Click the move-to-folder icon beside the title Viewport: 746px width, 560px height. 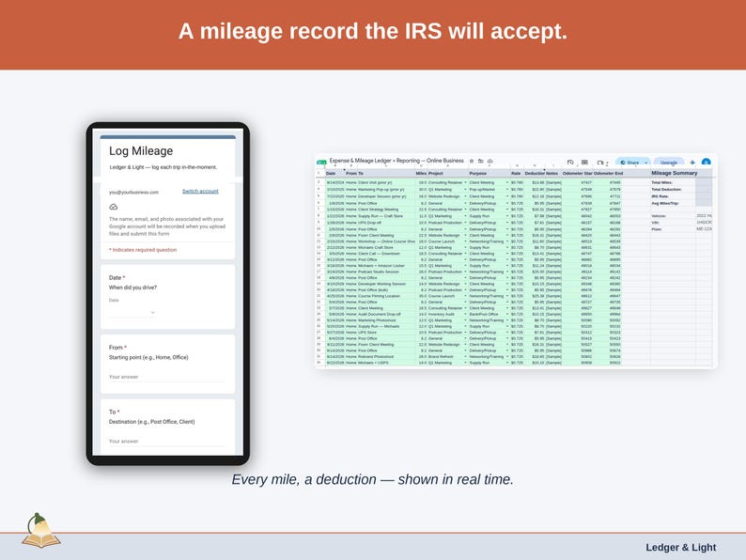pos(481,162)
